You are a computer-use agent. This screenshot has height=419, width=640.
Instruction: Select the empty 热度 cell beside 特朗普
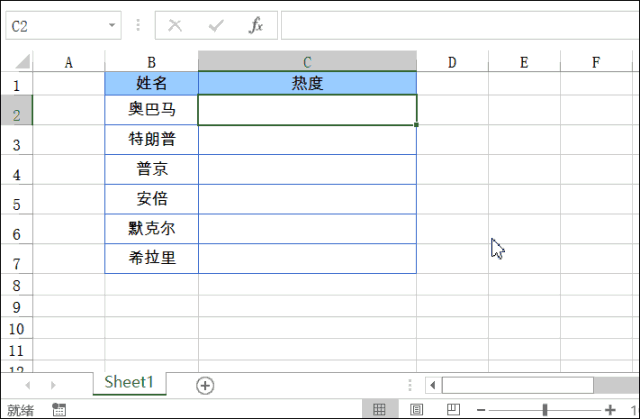[307, 140]
